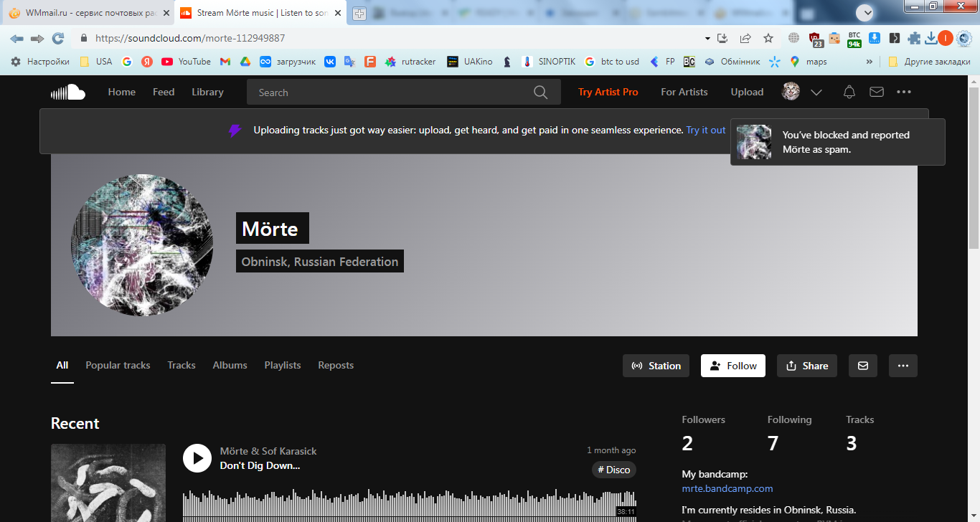Open the browser downloads arrow icon

coord(931,38)
